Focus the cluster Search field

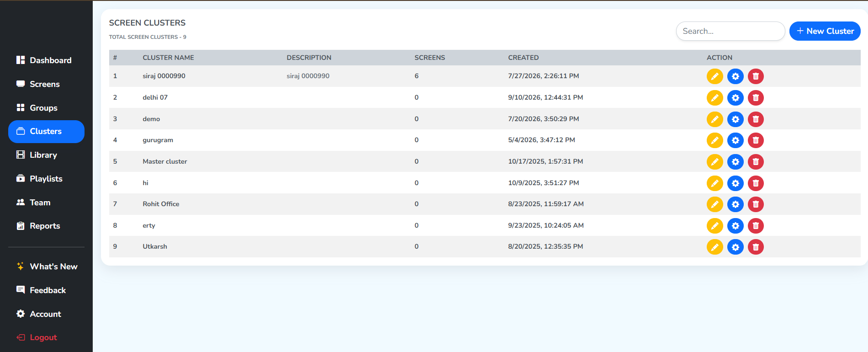[730, 31]
